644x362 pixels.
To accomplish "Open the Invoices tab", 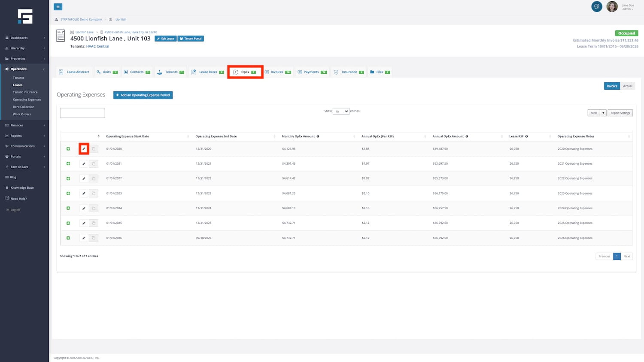I will 277,72.
